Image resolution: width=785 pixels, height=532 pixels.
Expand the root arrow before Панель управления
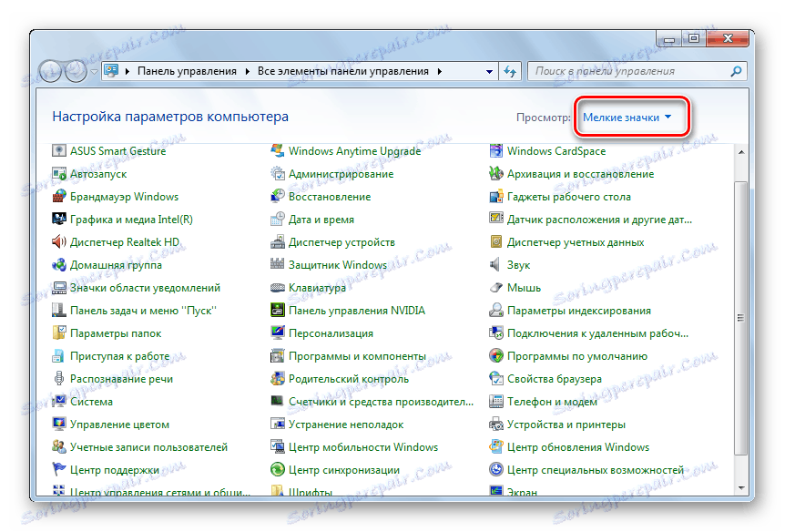(x=127, y=72)
